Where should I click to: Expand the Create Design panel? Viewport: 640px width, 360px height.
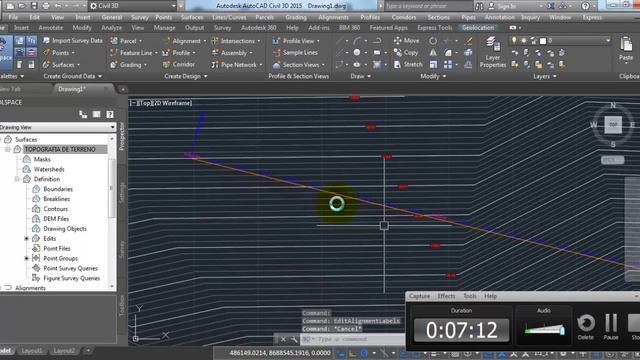[186, 76]
